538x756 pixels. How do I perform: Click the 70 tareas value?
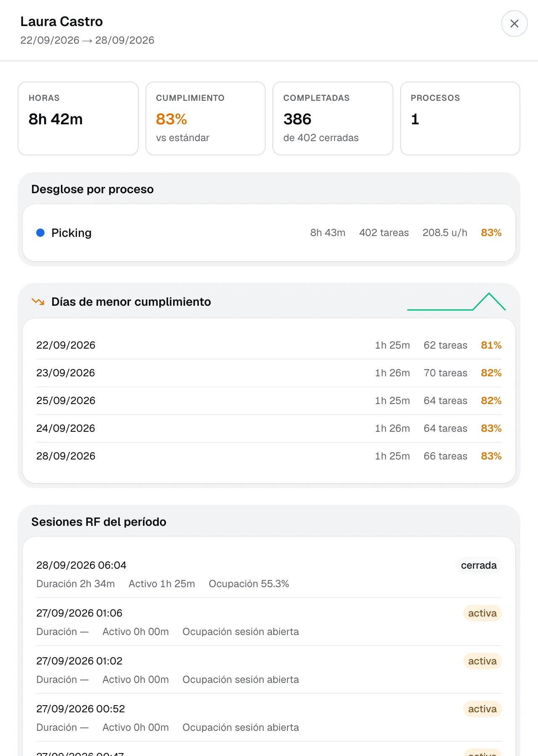[x=446, y=373]
